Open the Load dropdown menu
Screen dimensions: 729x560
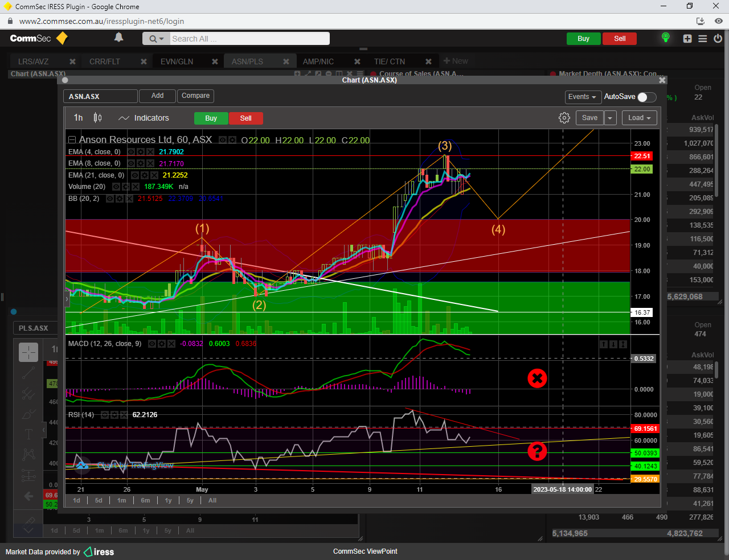coord(640,118)
